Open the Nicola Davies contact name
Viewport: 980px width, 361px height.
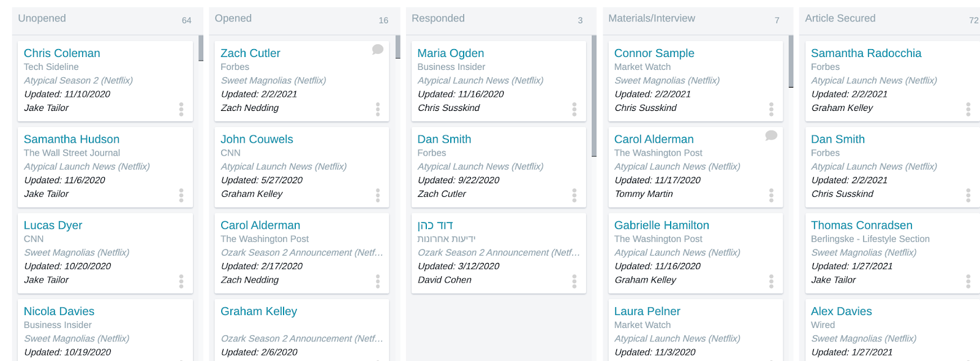point(59,311)
